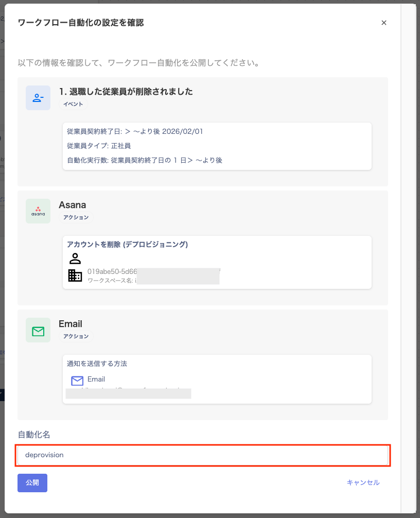Click the building workspace icon

coord(75,275)
